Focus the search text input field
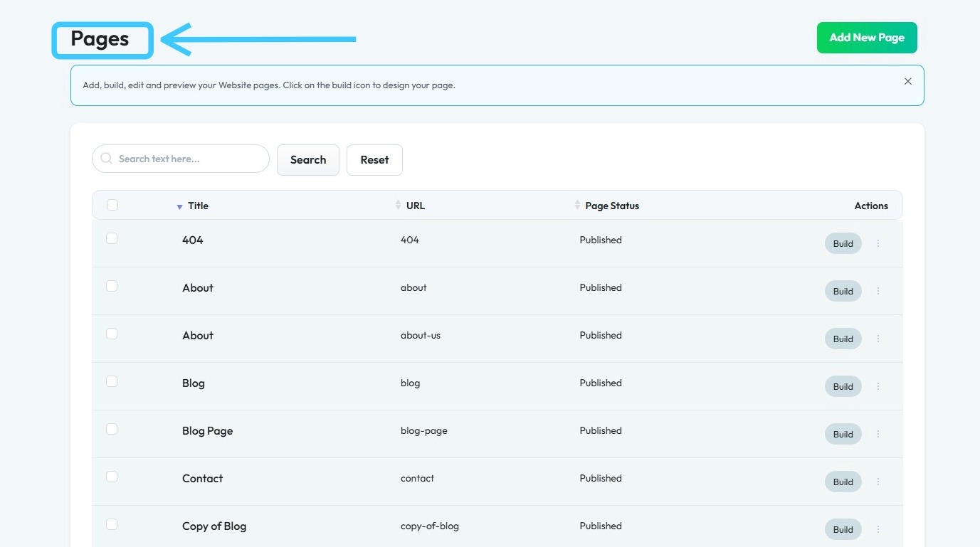The image size is (980, 547). pos(189,159)
